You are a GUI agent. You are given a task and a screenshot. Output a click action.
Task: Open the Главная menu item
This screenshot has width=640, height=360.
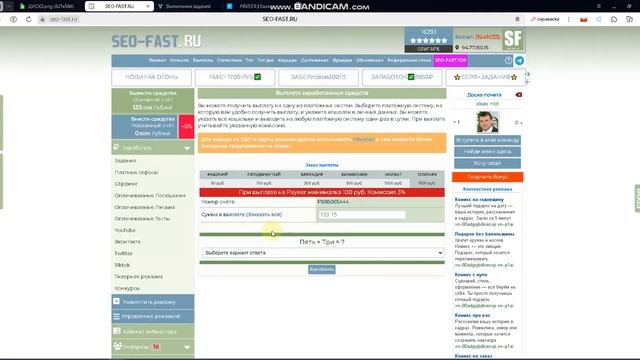point(157,60)
